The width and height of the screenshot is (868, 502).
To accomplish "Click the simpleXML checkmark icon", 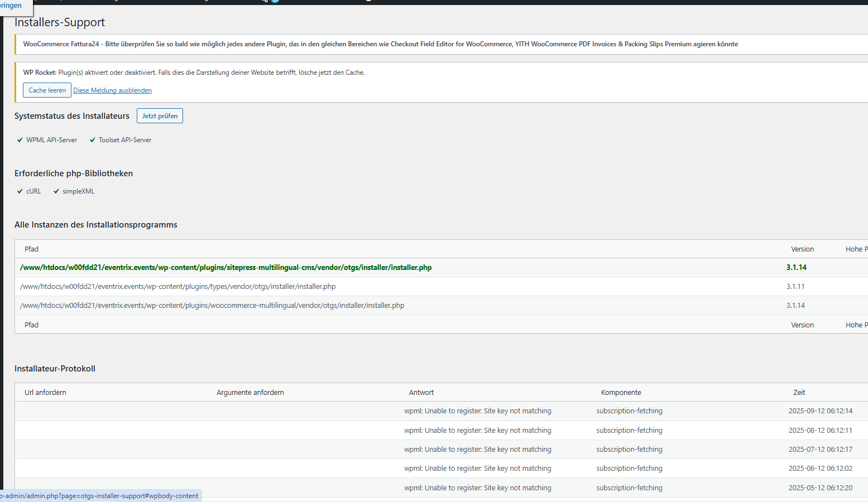I will tap(56, 191).
